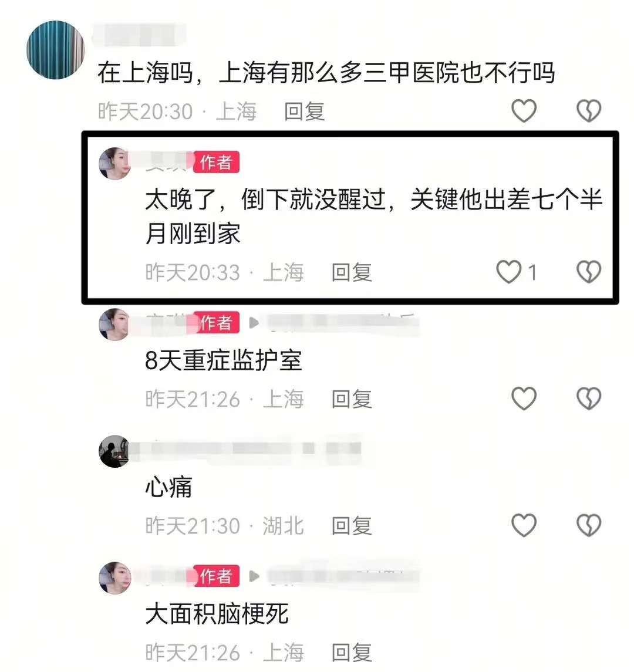634x672 pixels.
Task: Reply to the 三甲医院 comment
Action: [x=304, y=112]
